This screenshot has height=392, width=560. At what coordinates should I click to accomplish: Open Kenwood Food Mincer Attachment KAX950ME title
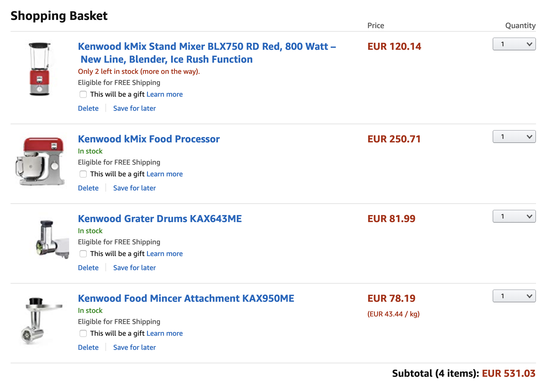(x=186, y=298)
